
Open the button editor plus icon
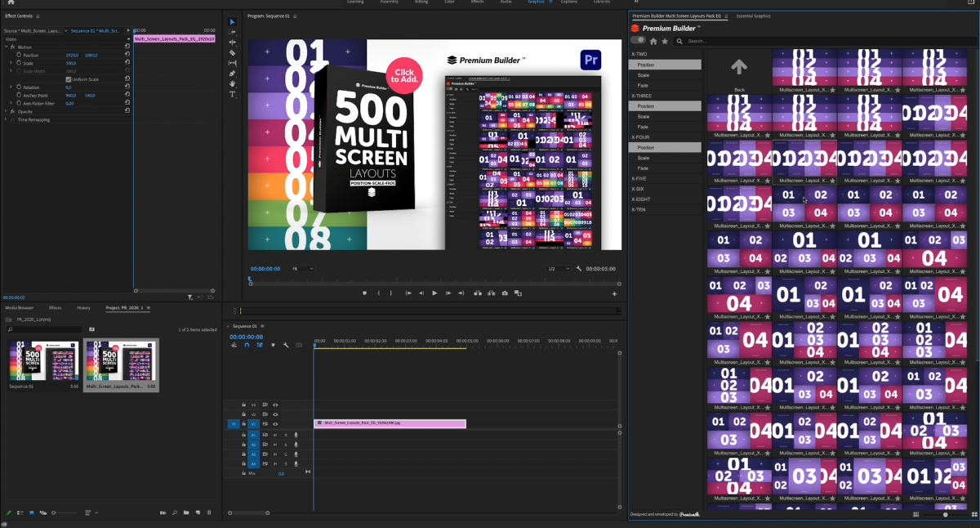[x=614, y=293]
